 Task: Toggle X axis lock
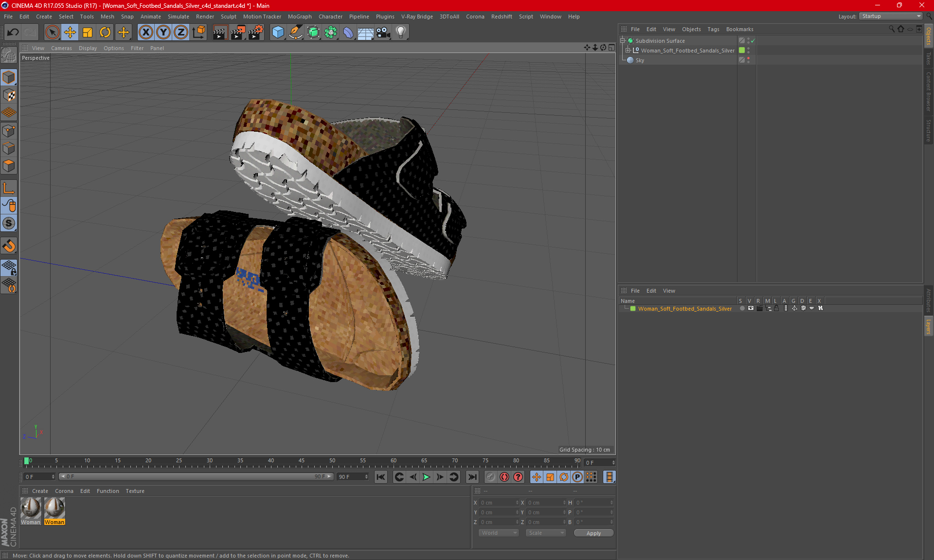point(145,32)
